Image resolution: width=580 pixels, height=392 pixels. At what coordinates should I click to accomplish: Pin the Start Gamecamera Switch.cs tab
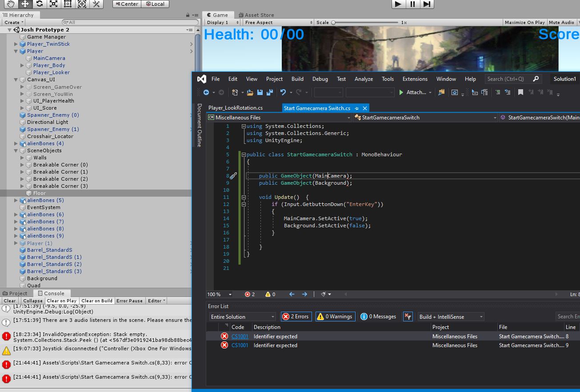(x=357, y=108)
